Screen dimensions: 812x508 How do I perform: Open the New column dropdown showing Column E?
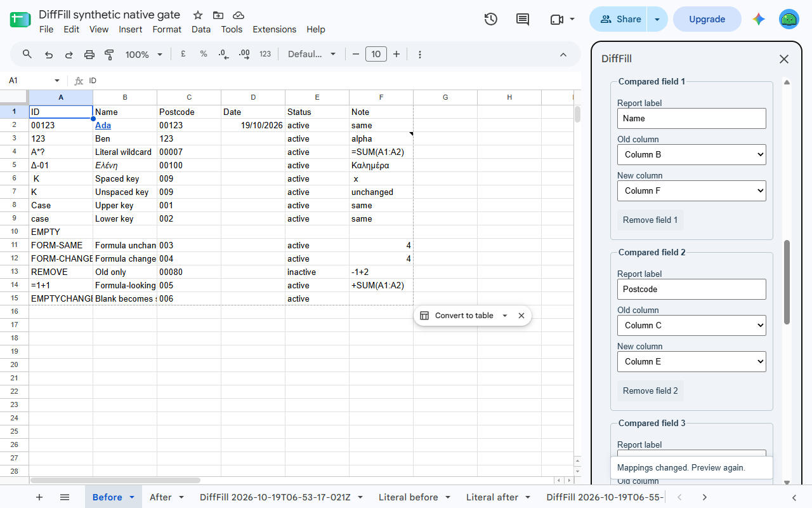pos(691,361)
